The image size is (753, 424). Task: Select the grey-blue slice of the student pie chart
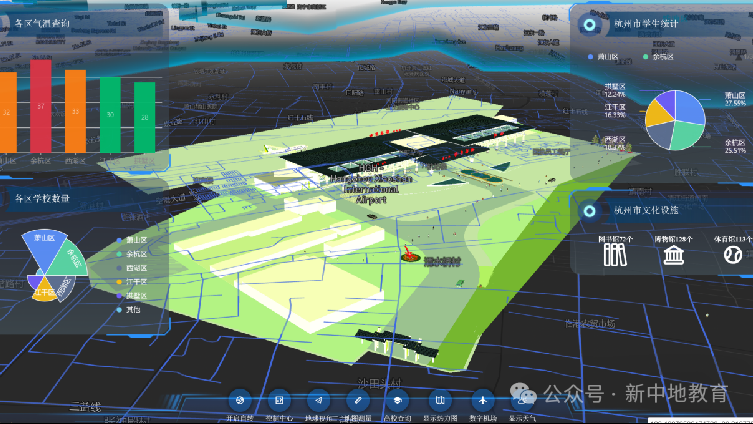[661, 133]
